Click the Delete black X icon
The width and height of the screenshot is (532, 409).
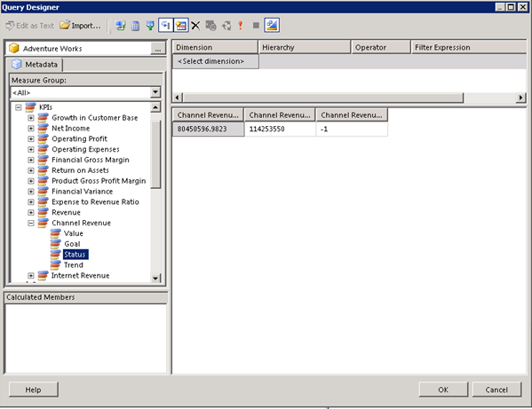[x=195, y=26]
